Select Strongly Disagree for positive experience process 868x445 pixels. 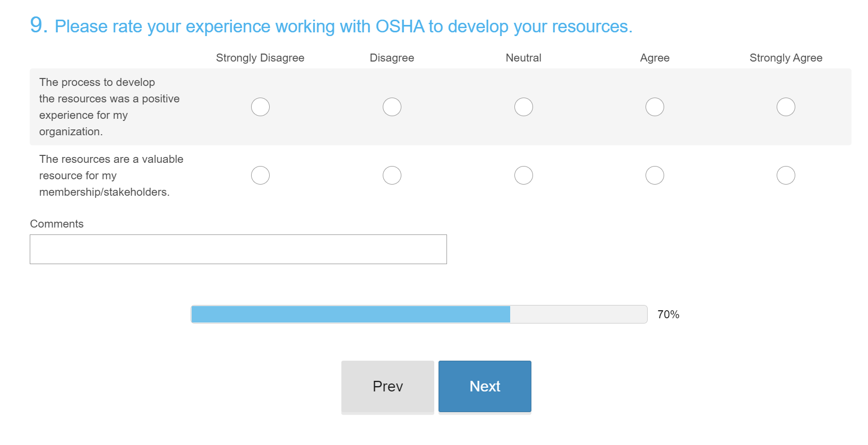[260, 107]
